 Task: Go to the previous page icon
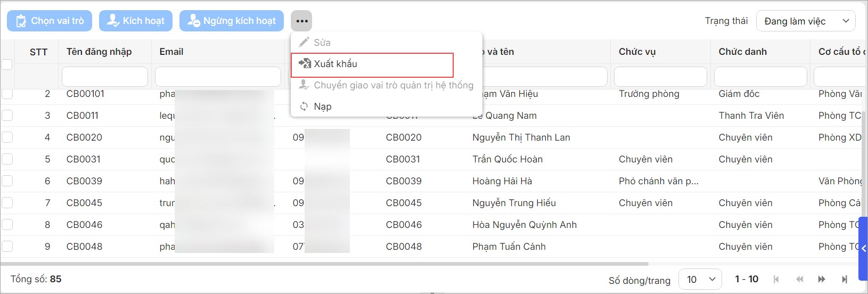(x=799, y=279)
